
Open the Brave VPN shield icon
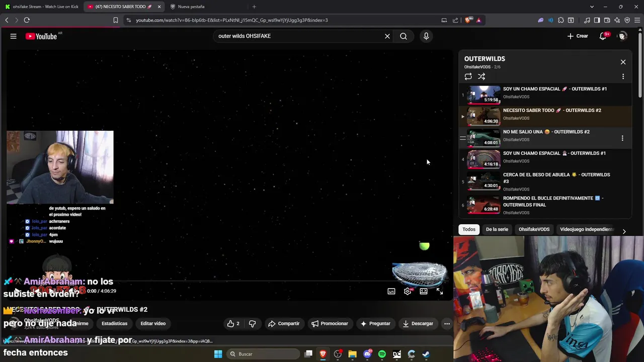tap(627, 20)
